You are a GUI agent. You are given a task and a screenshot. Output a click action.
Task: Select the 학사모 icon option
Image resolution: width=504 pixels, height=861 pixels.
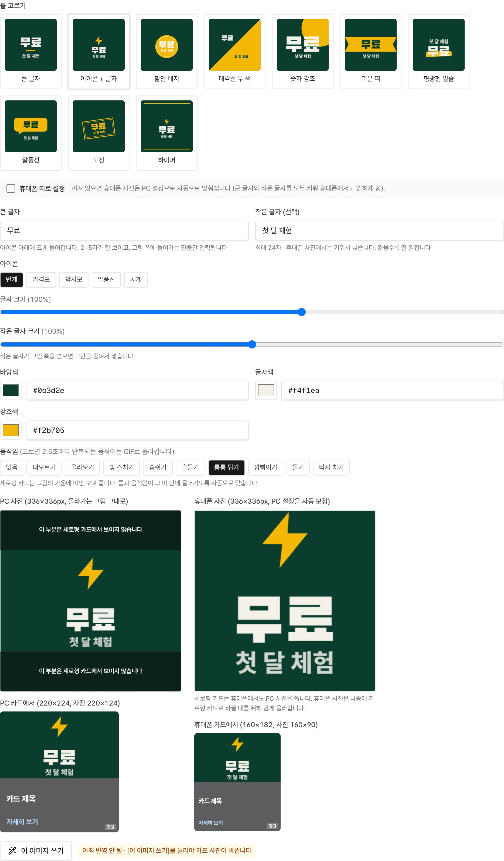point(74,279)
